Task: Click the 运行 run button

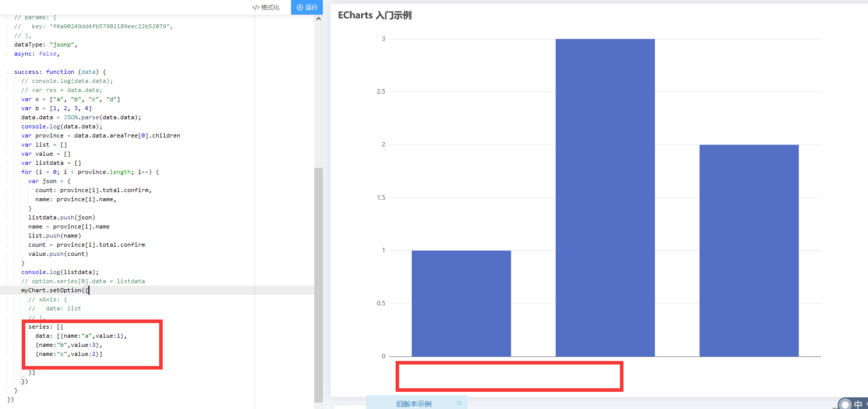Action: coord(307,7)
